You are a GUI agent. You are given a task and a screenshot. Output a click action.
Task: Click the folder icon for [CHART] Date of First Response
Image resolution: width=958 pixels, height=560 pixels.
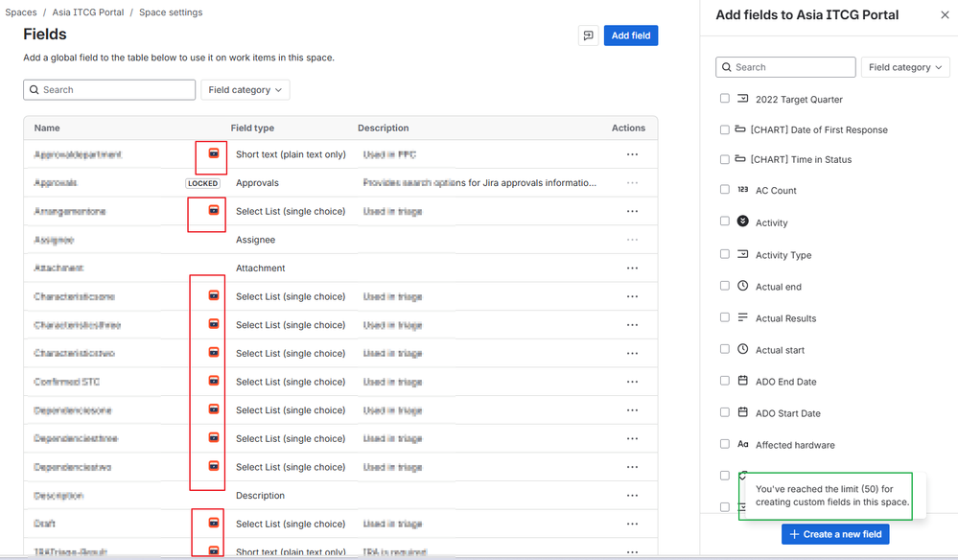[740, 128]
